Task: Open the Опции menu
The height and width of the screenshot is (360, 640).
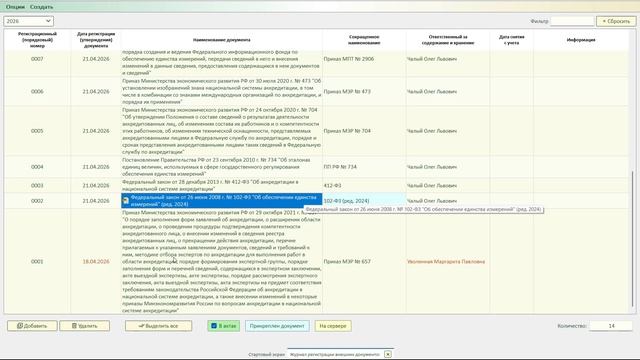Action: pos(15,7)
